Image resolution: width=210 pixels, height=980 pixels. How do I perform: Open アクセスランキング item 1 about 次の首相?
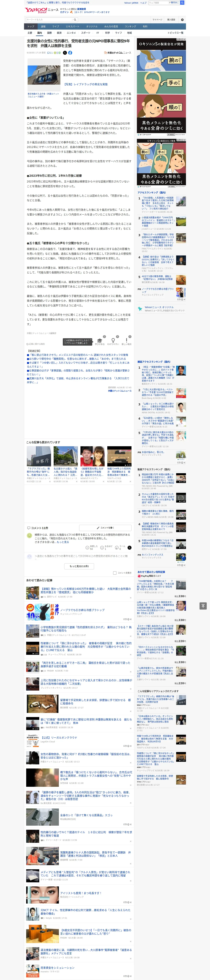(158, 203)
